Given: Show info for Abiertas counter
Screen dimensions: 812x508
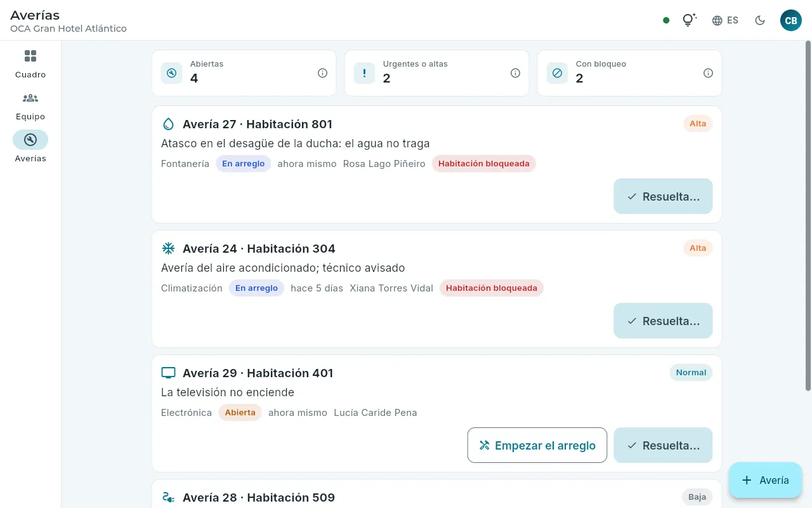Looking at the screenshot, I should (322, 73).
